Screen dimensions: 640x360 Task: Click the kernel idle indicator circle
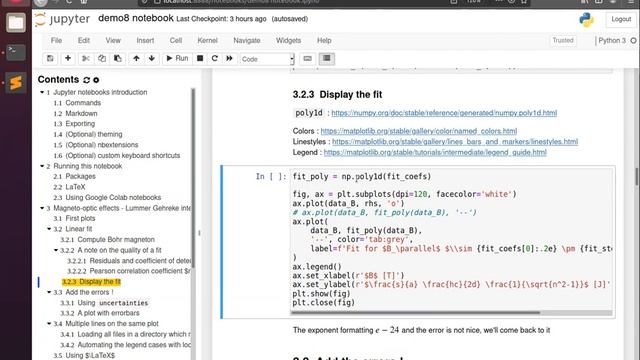633,40
